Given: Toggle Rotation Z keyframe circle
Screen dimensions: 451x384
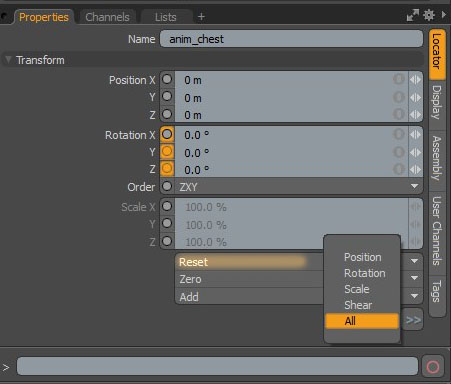Looking at the screenshot, I should coord(167,169).
